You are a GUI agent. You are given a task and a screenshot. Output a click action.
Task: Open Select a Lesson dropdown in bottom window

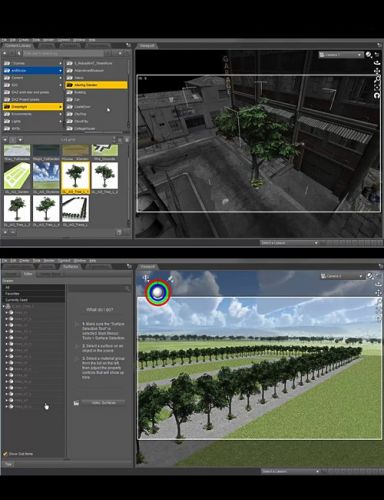(291, 471)
